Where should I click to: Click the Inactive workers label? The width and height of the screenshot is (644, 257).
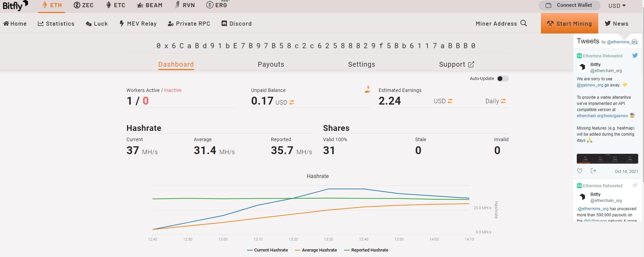pos(173,90)
